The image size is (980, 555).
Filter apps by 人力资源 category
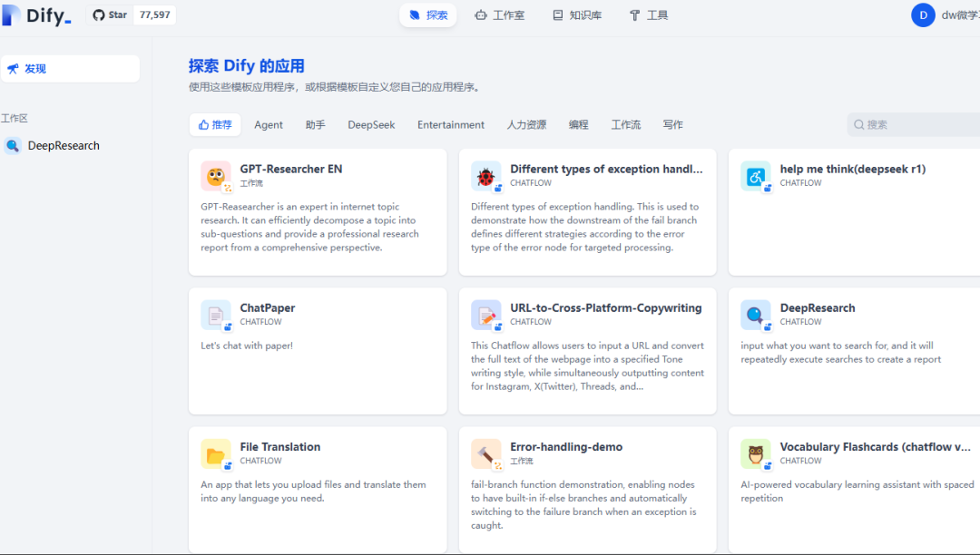[526, 125]
